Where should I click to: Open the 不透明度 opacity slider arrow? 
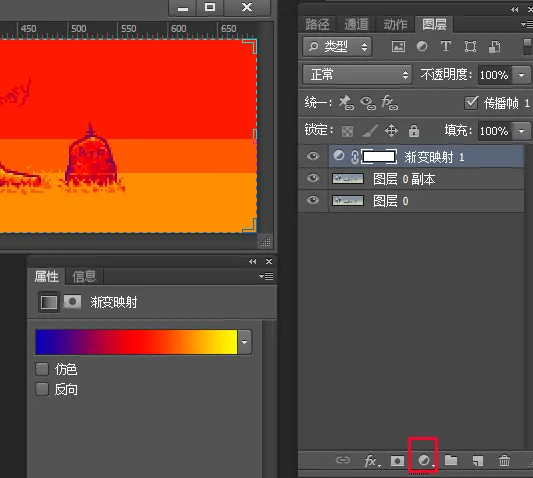[x=521, y=75]
